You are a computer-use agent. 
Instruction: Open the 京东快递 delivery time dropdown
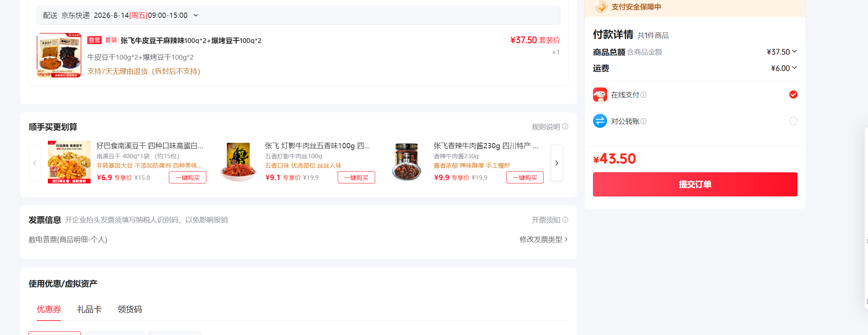click(x=196, y=15)
